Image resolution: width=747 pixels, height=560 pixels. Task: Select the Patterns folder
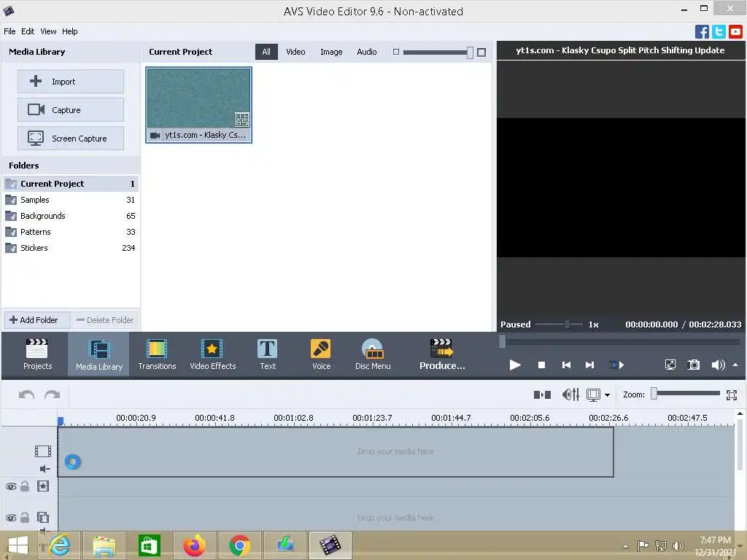click(71, 232)
